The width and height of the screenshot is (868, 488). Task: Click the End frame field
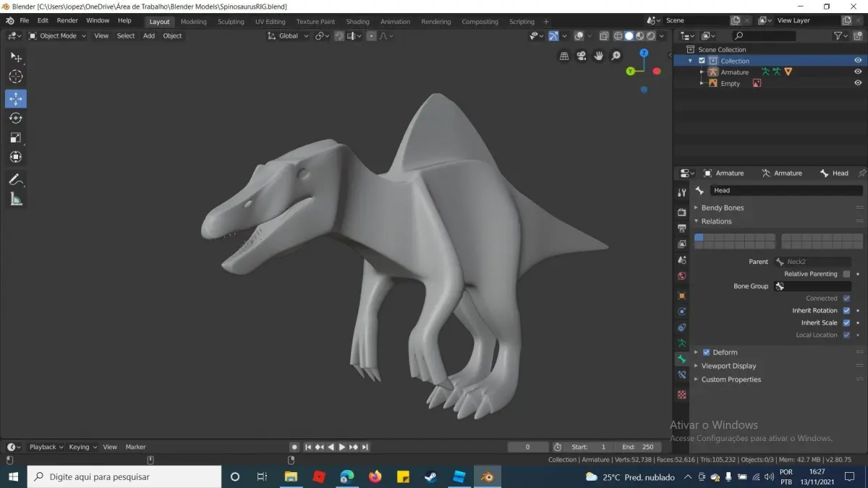[637, 447]
